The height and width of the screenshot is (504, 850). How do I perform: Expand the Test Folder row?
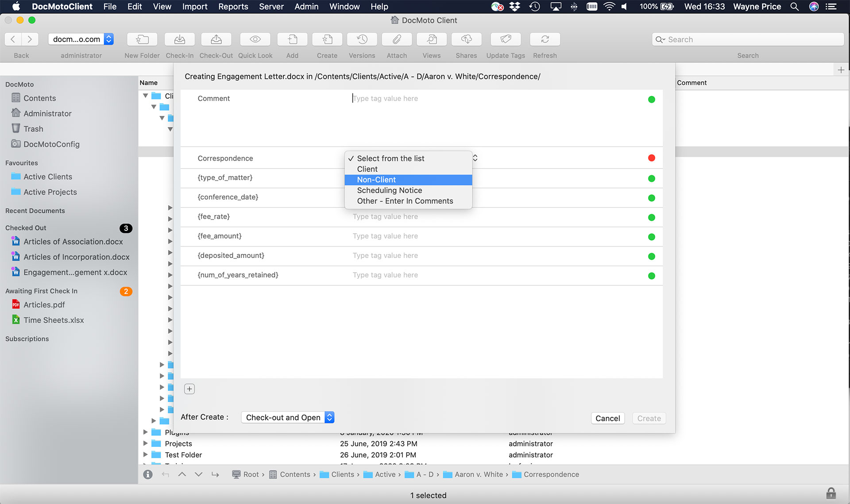point(145,454)
